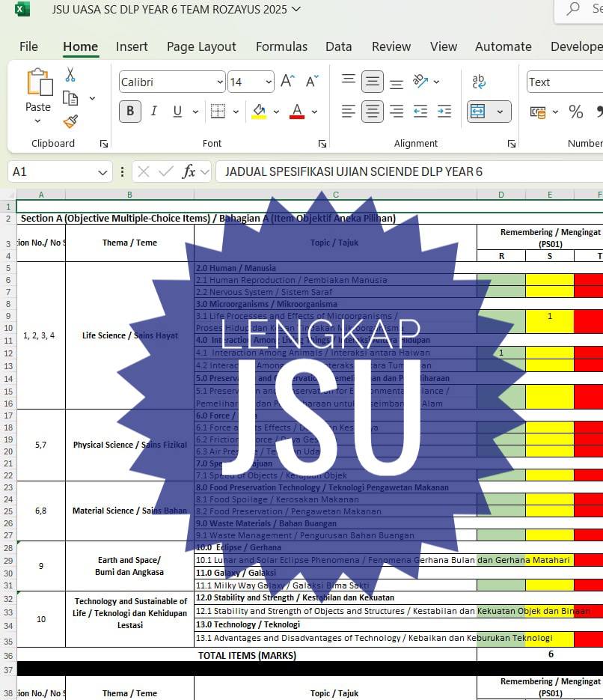Expand the font size 14 dropdown
Screen dimensions: 603x700
click(269, 82)
